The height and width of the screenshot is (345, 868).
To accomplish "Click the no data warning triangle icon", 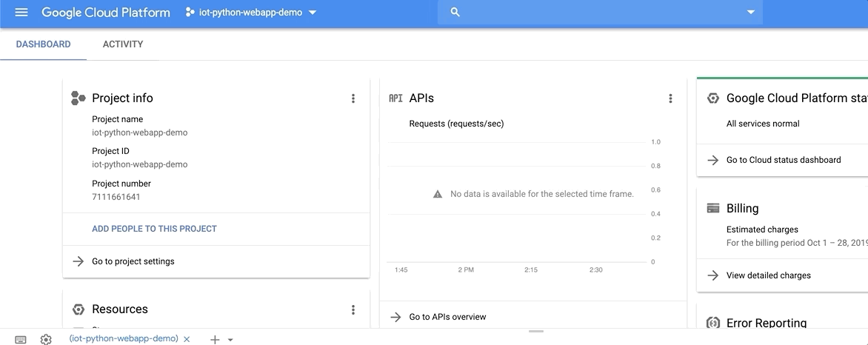I will point(437,194).
